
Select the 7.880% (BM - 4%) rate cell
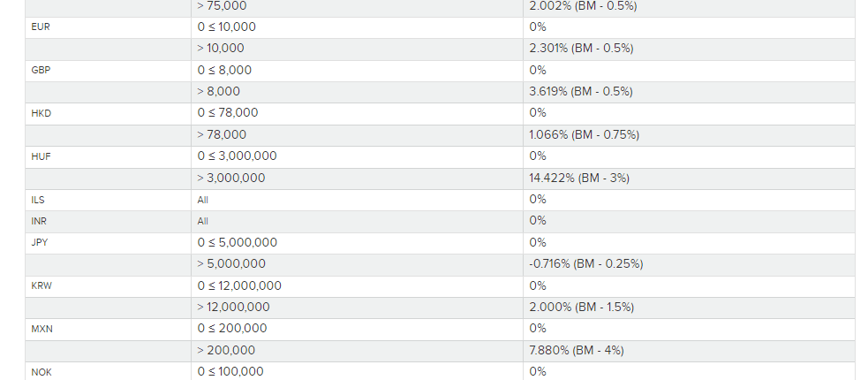(576, 351)
